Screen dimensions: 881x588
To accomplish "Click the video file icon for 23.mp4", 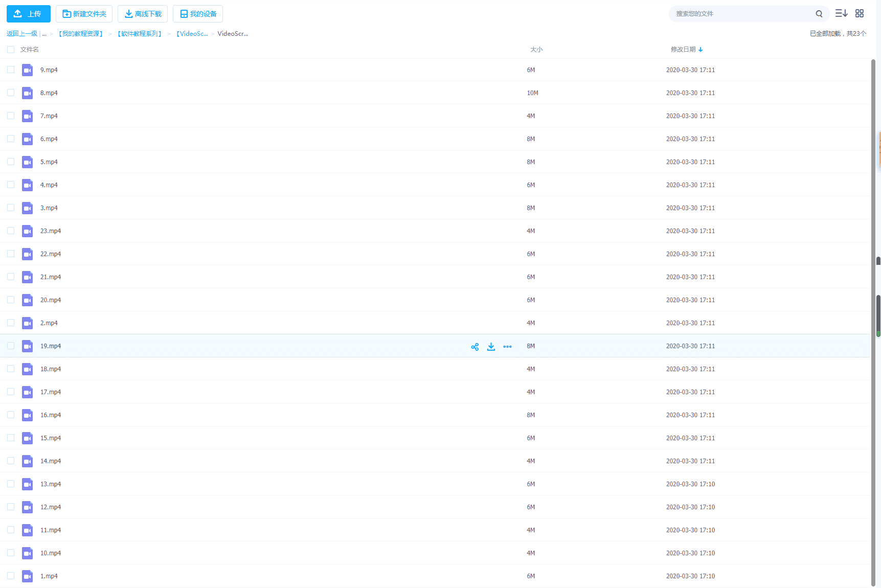I will pos(27,231).
